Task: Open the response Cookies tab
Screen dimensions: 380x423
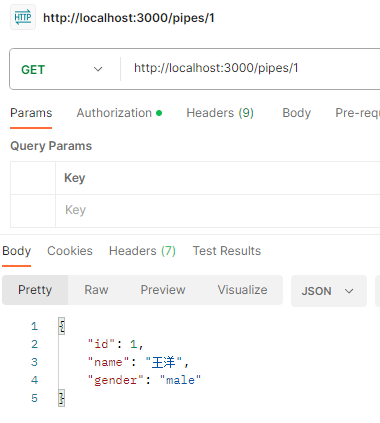Action: pyautogui.click(x=70, y=251)
